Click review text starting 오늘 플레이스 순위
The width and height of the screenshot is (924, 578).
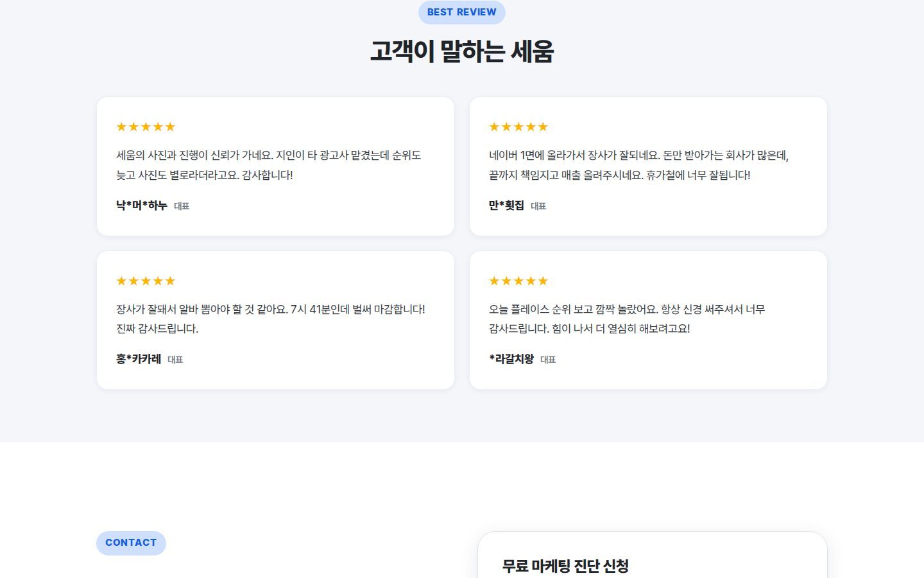point(627,319)
